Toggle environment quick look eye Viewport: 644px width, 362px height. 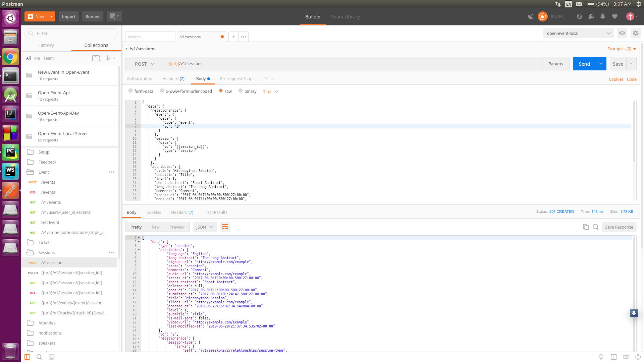(622, 33)
